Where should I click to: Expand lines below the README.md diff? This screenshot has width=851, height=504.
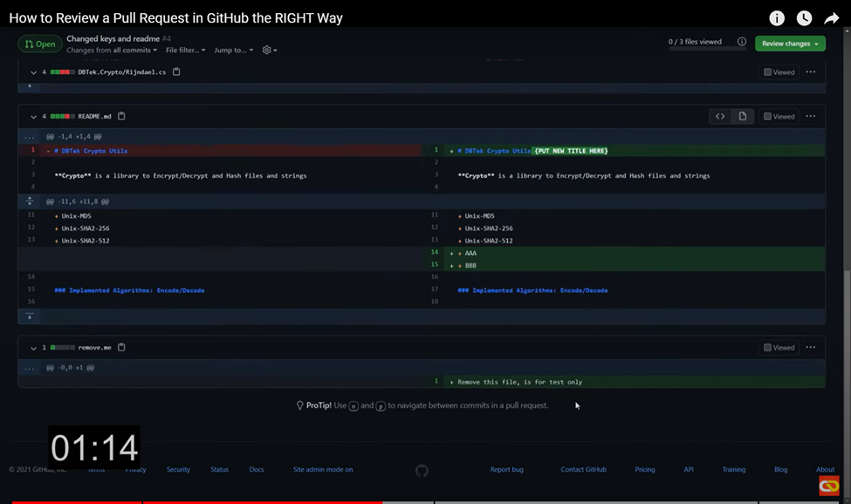(30, 316)
